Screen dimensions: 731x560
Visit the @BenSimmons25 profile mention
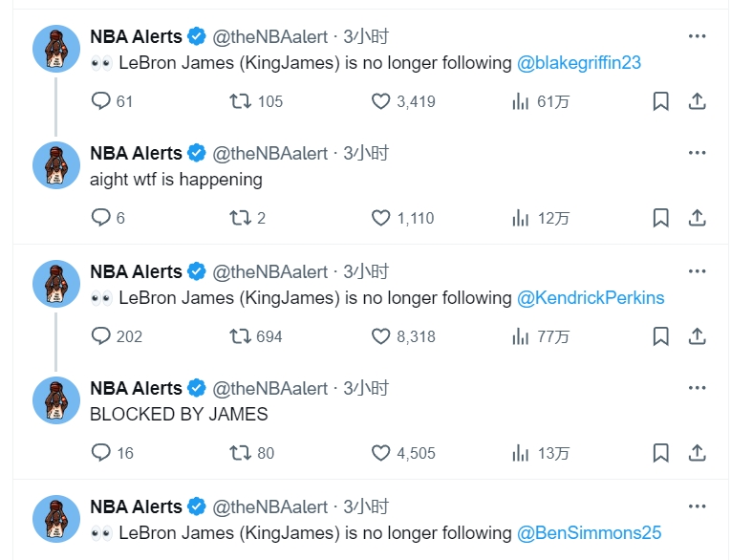pos(589,533)
